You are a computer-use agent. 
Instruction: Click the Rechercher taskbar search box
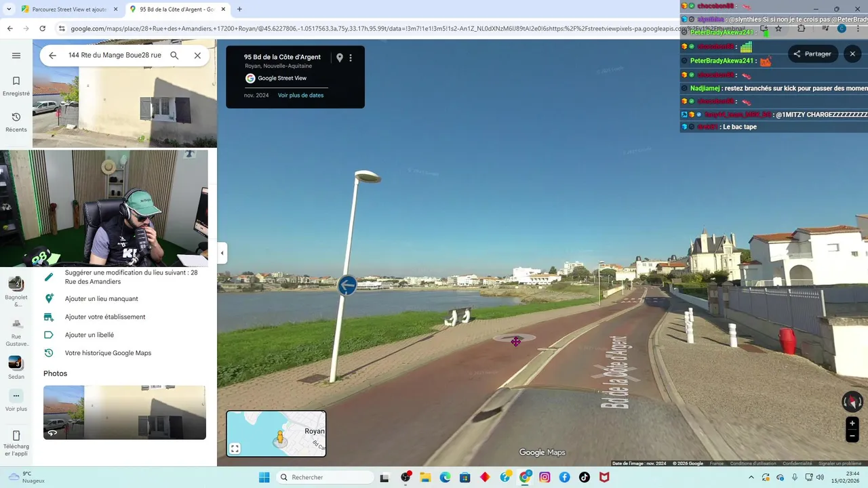coord(324,477)
